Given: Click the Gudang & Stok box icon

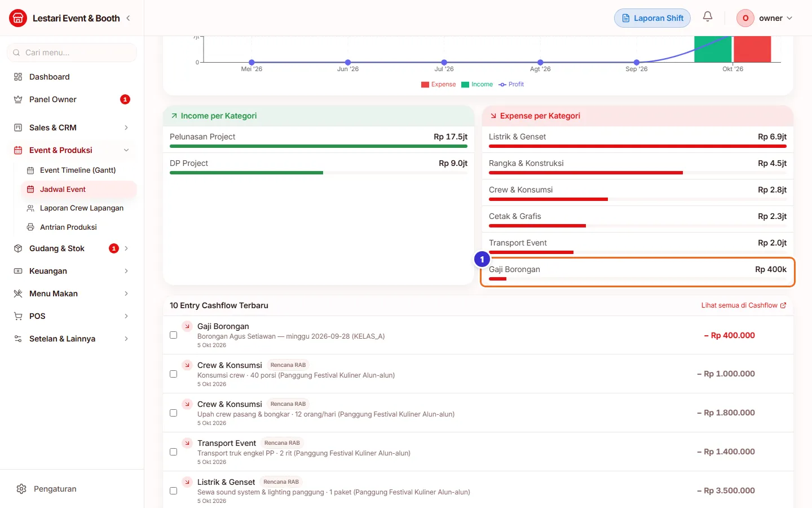Looking at the screenshot, I should pos(18,248).
